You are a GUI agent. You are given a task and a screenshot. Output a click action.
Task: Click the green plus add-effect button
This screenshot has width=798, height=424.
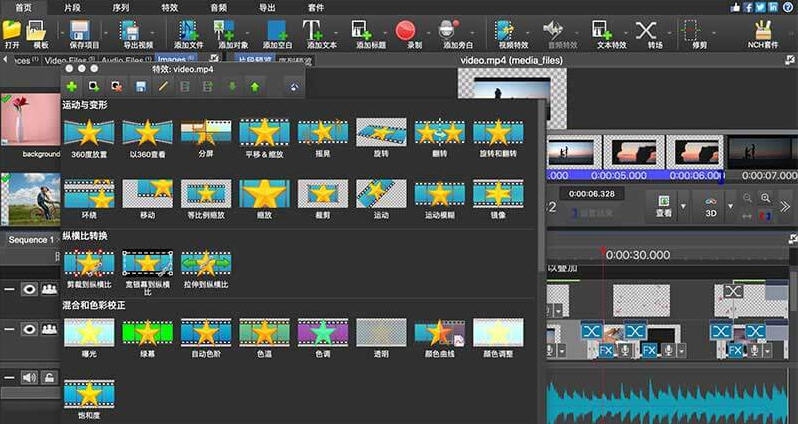click(72, 88)
